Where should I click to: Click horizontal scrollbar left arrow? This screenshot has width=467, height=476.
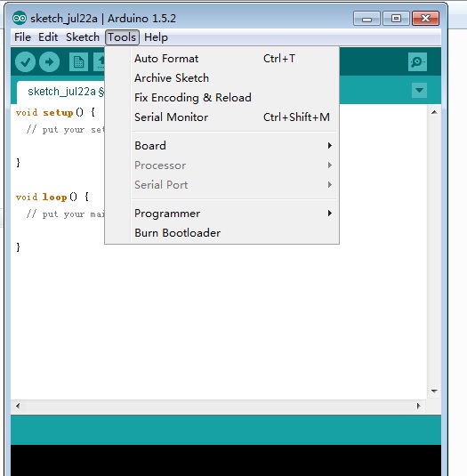[18, 406]
